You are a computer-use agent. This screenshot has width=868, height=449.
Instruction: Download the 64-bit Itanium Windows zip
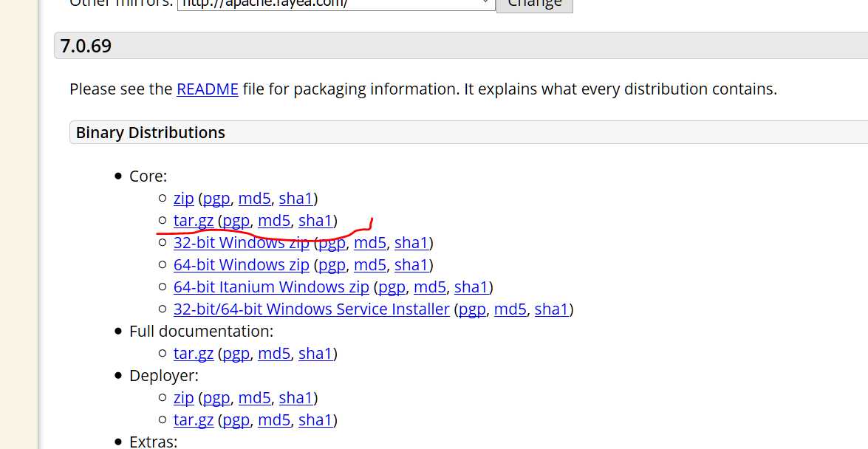271,287
